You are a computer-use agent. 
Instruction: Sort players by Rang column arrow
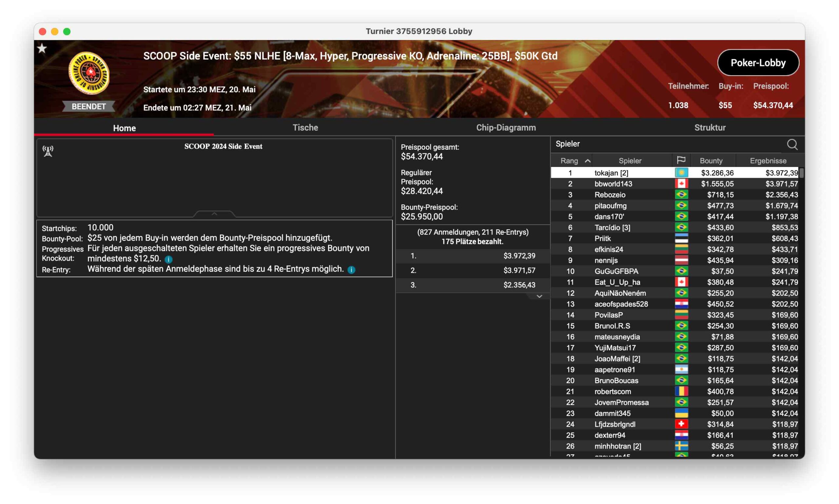click(587, 161)
